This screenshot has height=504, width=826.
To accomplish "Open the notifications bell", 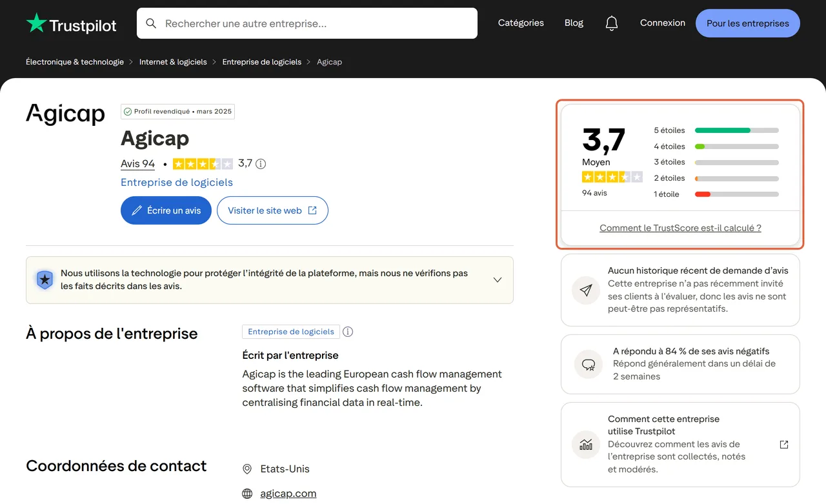I will pos(612,23).
